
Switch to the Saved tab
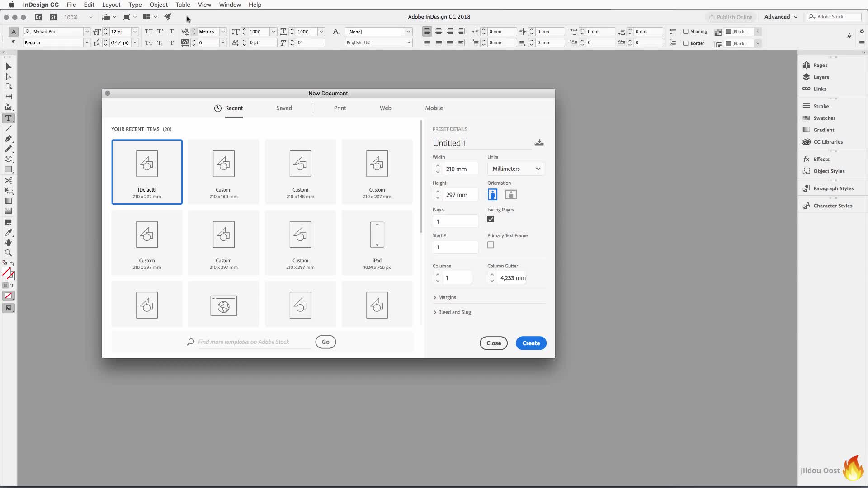pyautogui.click(x=284, y=108)
